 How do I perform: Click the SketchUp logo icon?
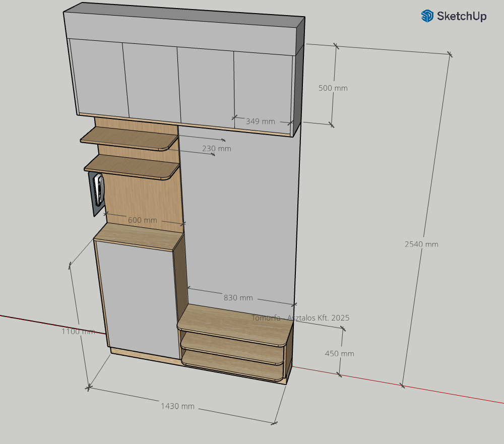[x=427, y=16]
